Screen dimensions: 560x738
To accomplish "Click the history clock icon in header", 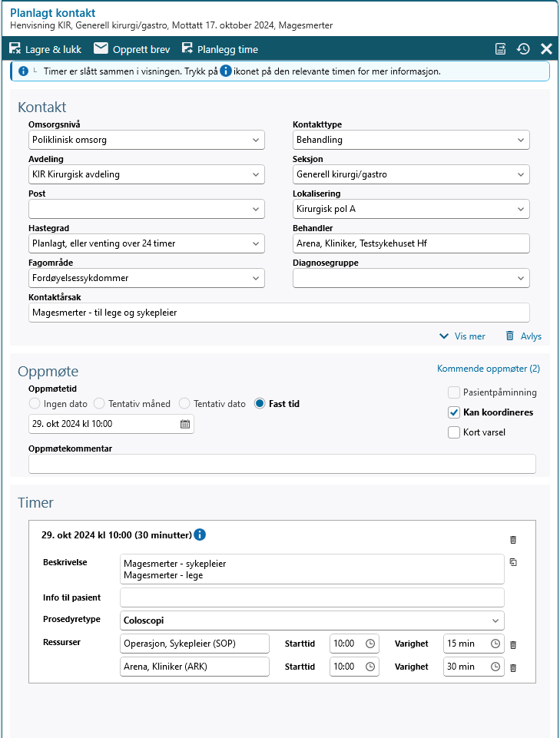I will coord(523,49).
